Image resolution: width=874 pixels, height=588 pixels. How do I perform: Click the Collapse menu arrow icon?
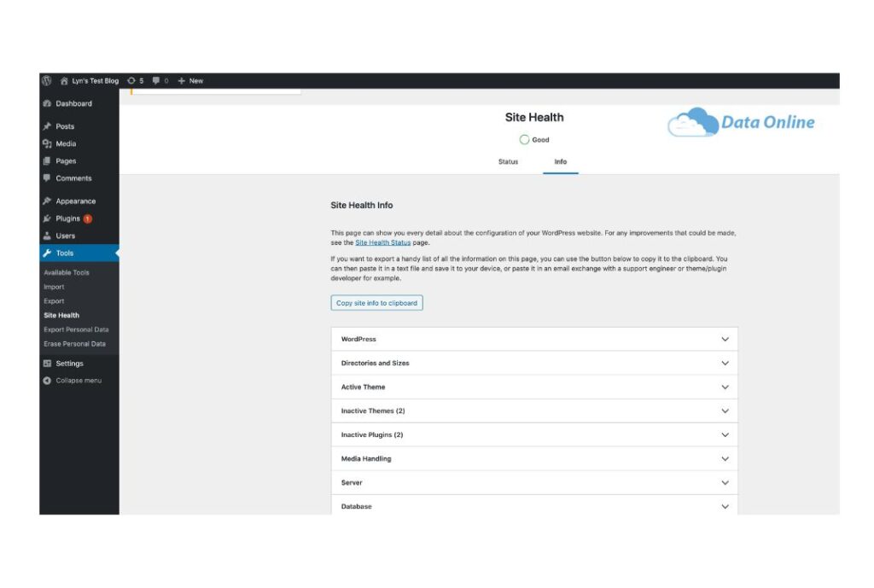tap(48, 381)
